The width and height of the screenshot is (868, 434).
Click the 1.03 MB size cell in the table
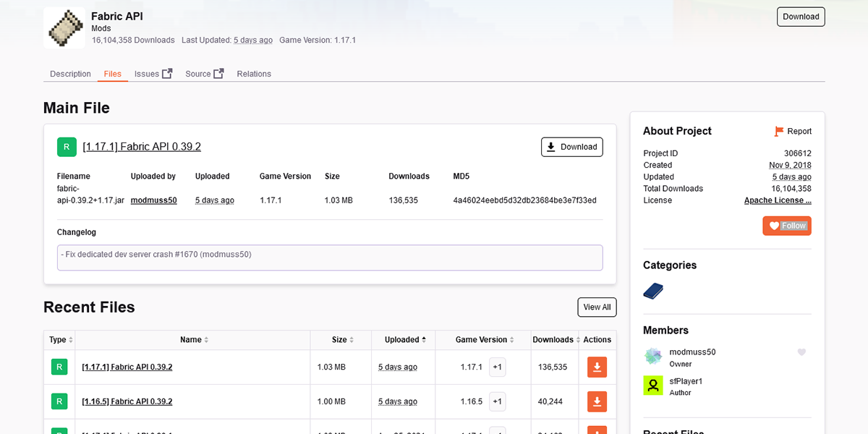331,367
